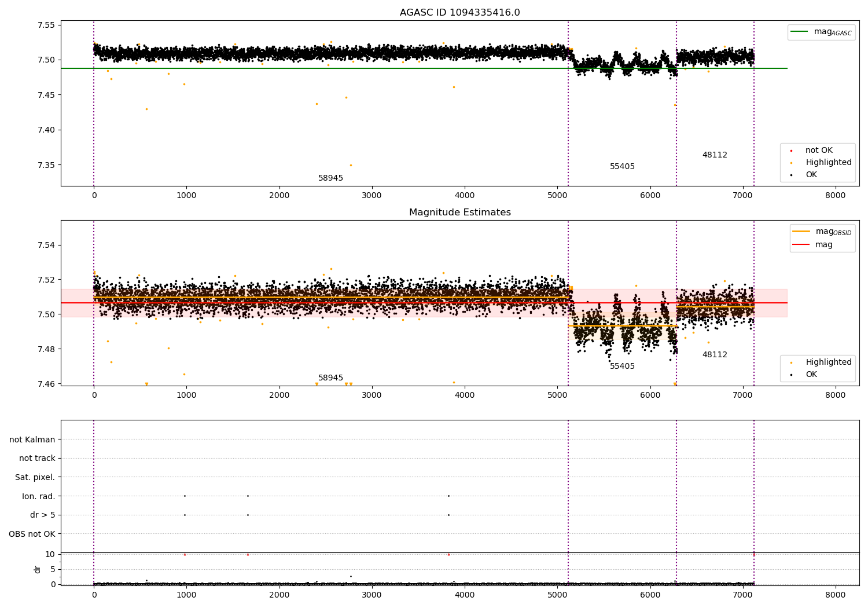Viewport: 868px width, 608px height.
Task: Click the green line sample in top legend
Action: (x=800, y=32)
